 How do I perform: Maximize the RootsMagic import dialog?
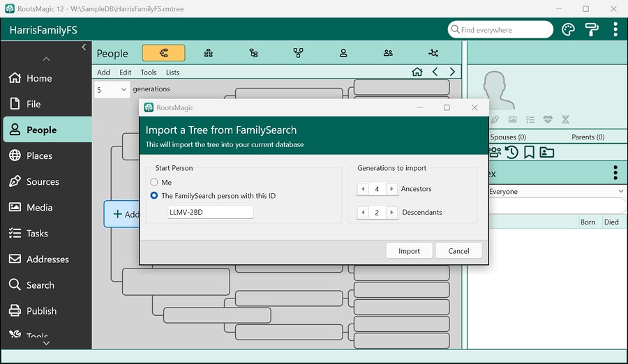[447, 107]
